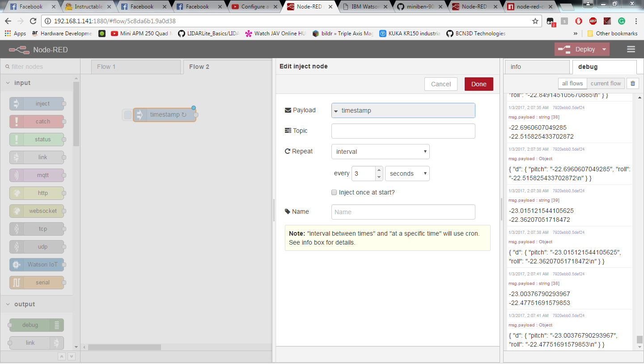Trigger the timestamp node's inject button
The height and width of the screenshot is (364, 644).
[128, 115]
